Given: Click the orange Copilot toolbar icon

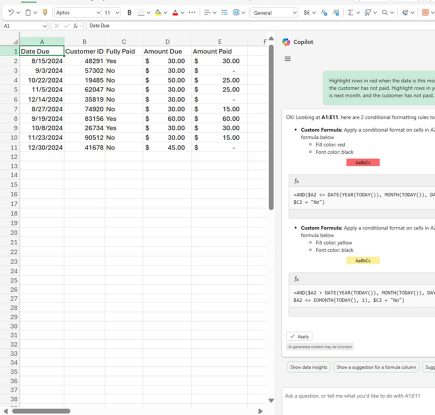Looking at the screenshot, I should pos(425,13).
